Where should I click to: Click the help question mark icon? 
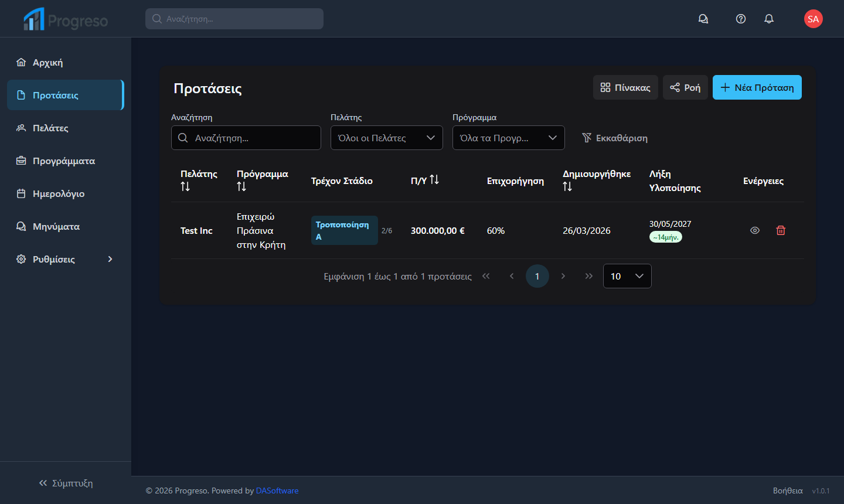point(741,19)
